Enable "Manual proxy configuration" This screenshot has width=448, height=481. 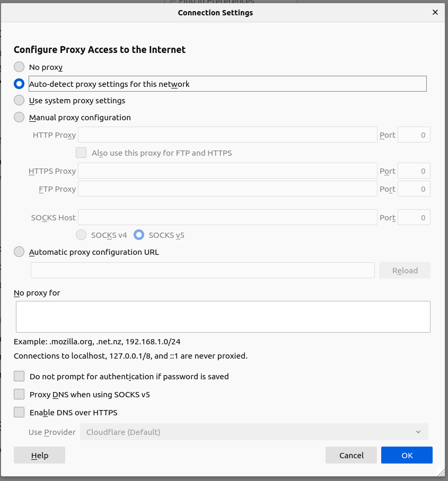19,117
